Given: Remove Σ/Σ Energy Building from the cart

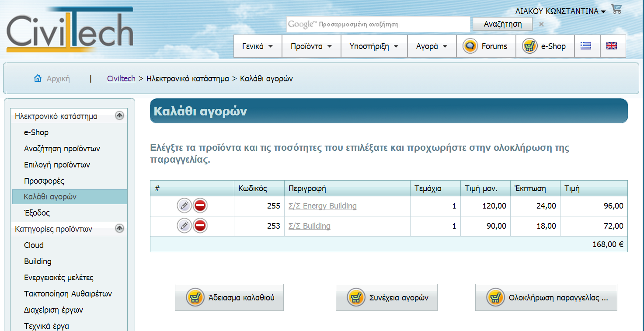Looking at the screenshot, I should coord(200,206).
